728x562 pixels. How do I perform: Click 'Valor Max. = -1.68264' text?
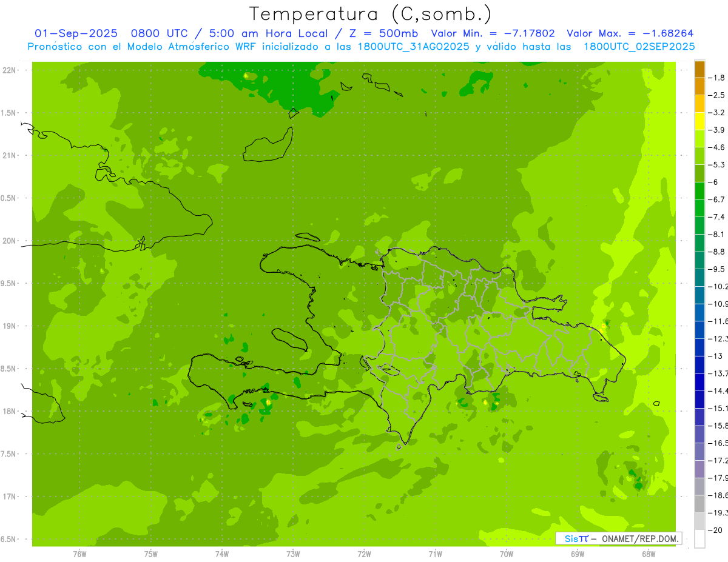point(630,33)
